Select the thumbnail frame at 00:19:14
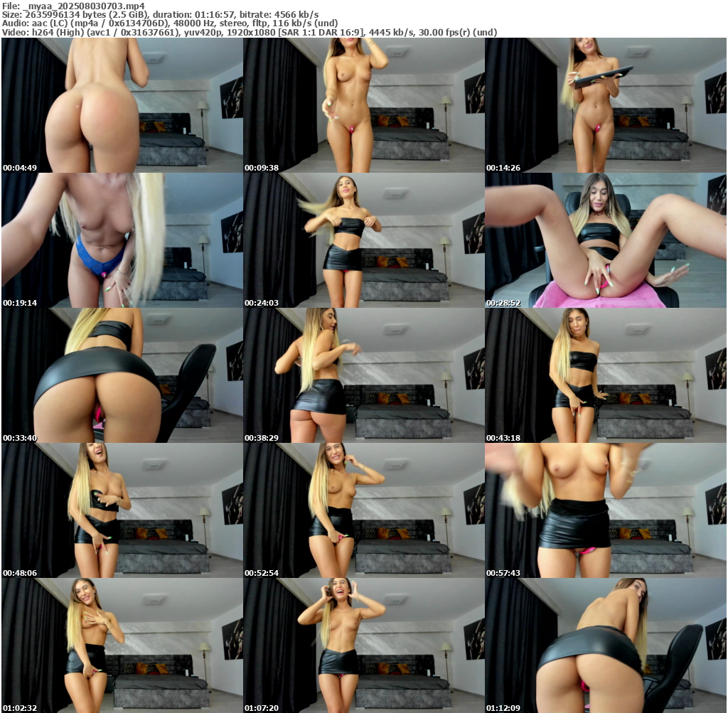The height and width of the screenshot is (713, 728). pos(122,240)
